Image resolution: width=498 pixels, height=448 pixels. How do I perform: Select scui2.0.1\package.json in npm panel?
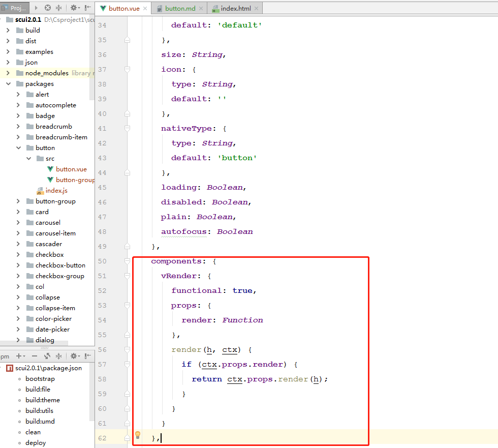[48, 368]
